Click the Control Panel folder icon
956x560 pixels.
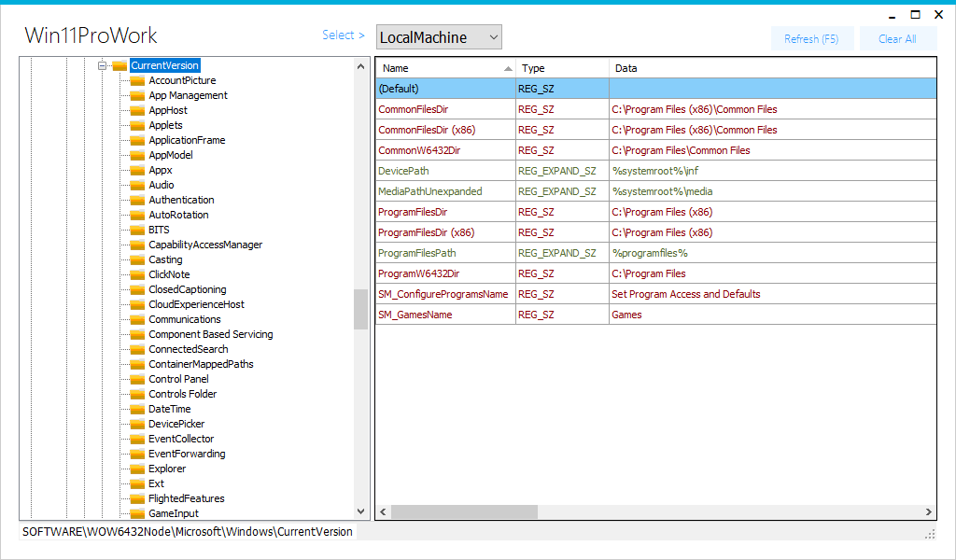138,379
